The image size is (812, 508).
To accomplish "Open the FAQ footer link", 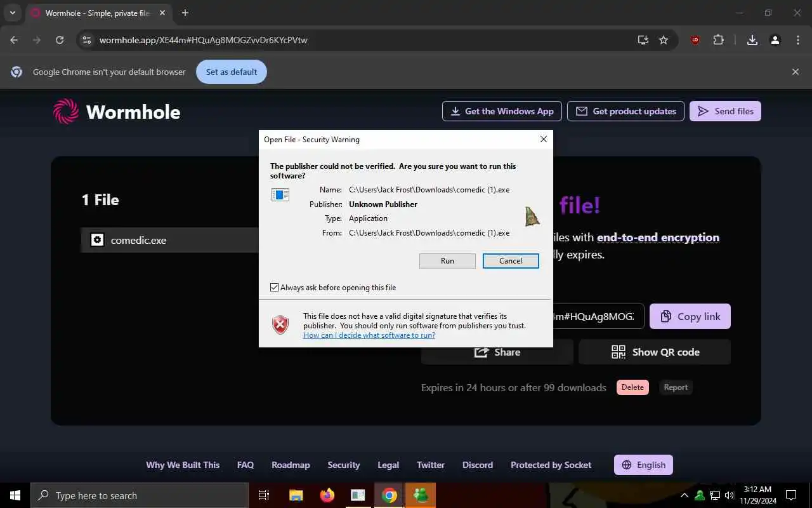I will coord(246,465).
